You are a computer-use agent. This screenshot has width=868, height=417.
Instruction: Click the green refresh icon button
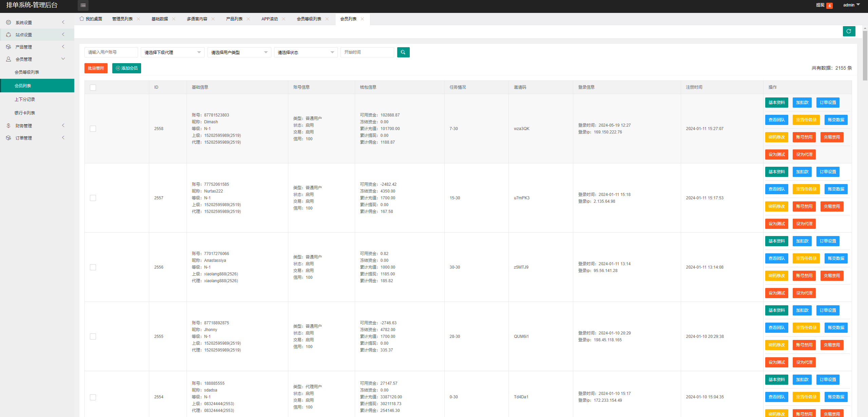tap(849, 31)
